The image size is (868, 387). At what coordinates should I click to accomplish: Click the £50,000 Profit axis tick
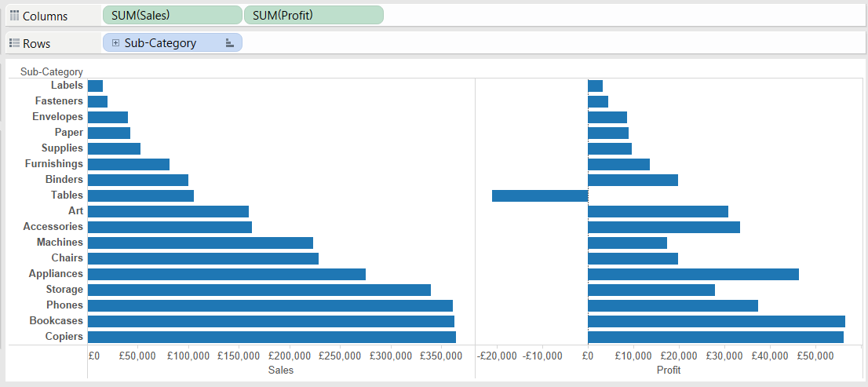click(x=815, y=356)
